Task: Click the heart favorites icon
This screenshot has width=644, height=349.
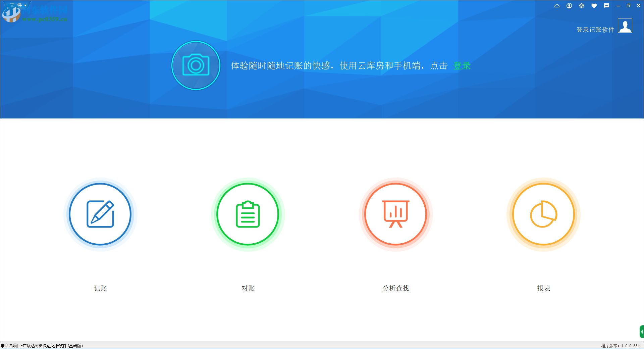Action: 594,6
